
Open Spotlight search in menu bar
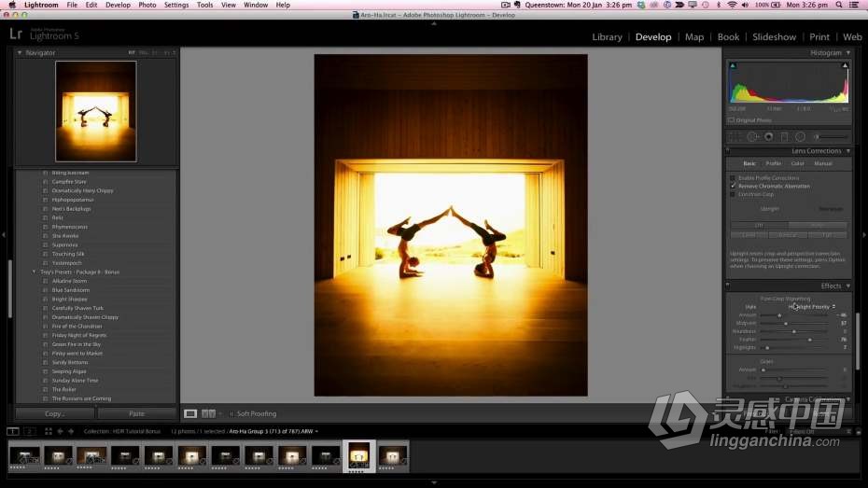pyautogui.click(x=839, y=5)
